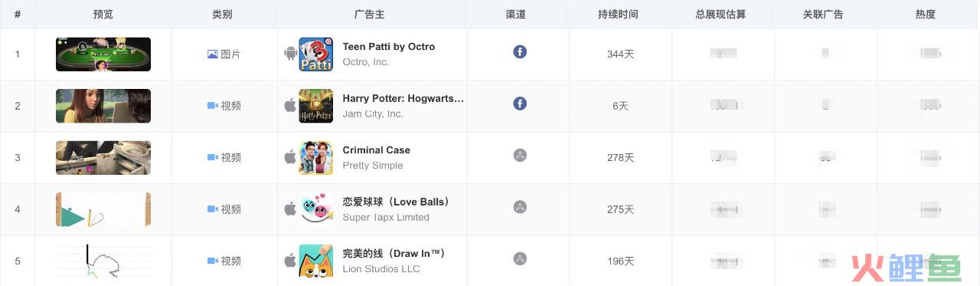This screenshot has height=286, width=980.
Task: Open the Harry Potter video preview thumbnail
Action: pyautogui.click(x=103, y=106)
